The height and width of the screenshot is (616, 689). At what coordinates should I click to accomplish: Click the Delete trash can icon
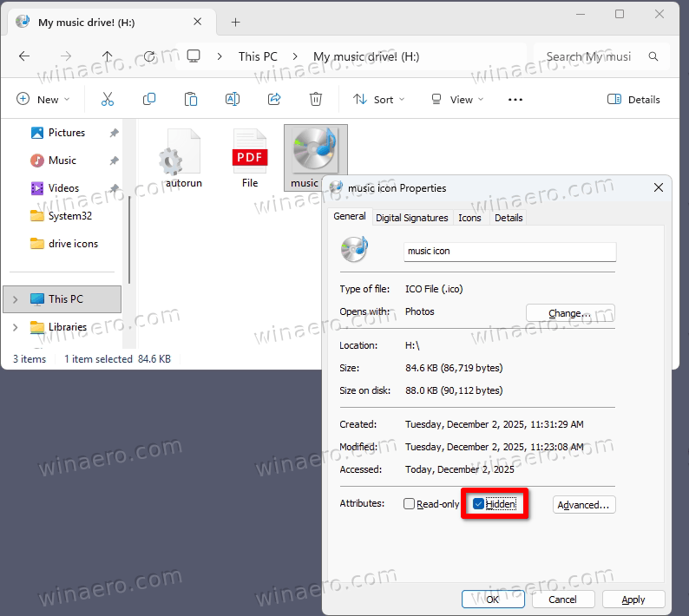click(x=316, y=100)
